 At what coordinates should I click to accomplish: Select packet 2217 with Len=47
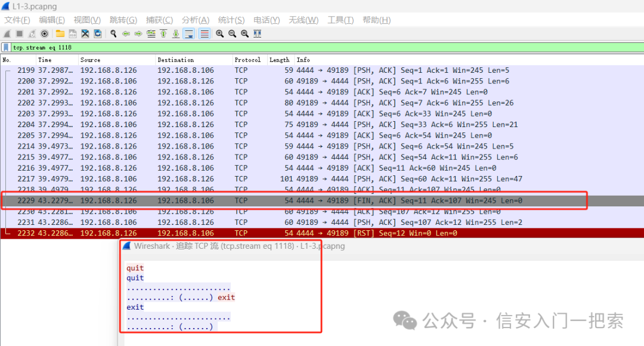click(x=322, y=179)
